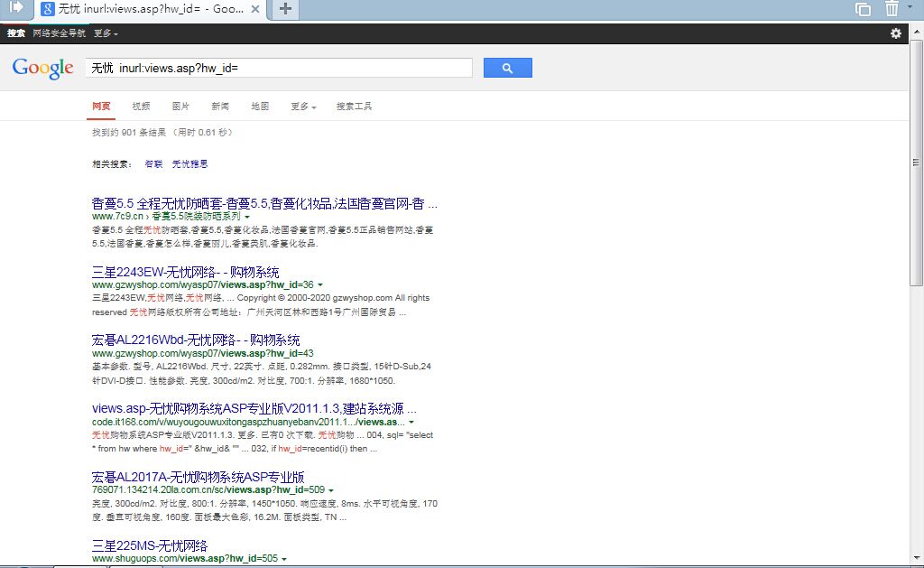Screen dimensions: 924x568
Task: Click related search link 香联
Action: pos(153,164)
